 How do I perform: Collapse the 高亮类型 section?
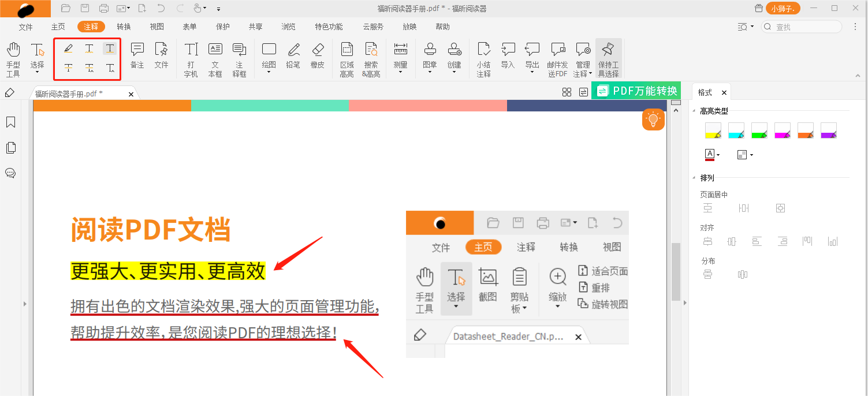[694, 111]
